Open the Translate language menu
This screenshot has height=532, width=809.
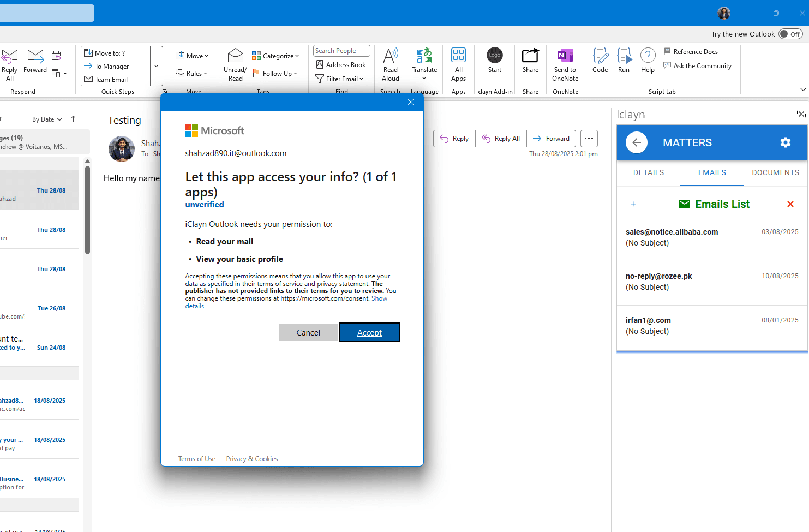point(424,64)
